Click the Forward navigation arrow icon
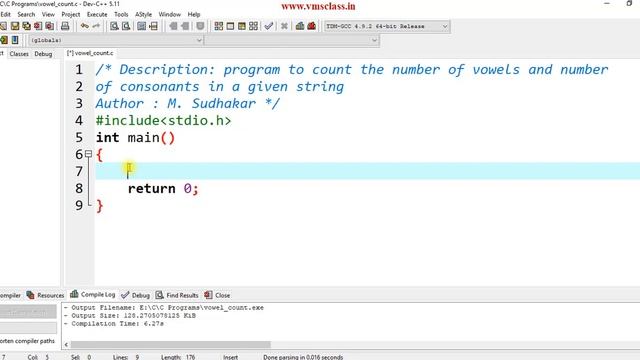This screenshot has height=360, width=640. pyautogui.click(x=185, y=26)
